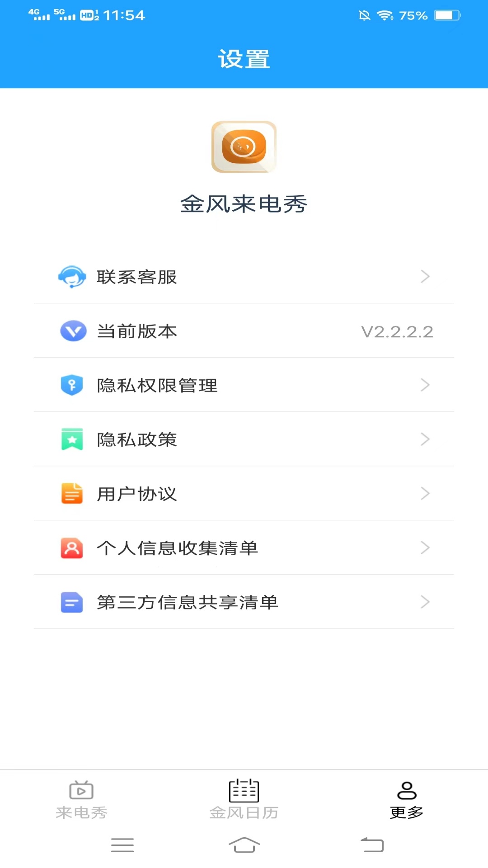Tap the privacy permission shield icon
This screenshot has height=868, width=488.
click(x=72, y=385)
